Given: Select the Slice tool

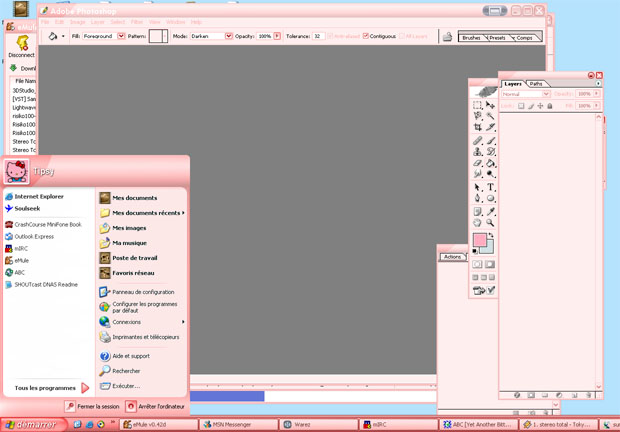Looking at the screenshot, I should (490, 127).
